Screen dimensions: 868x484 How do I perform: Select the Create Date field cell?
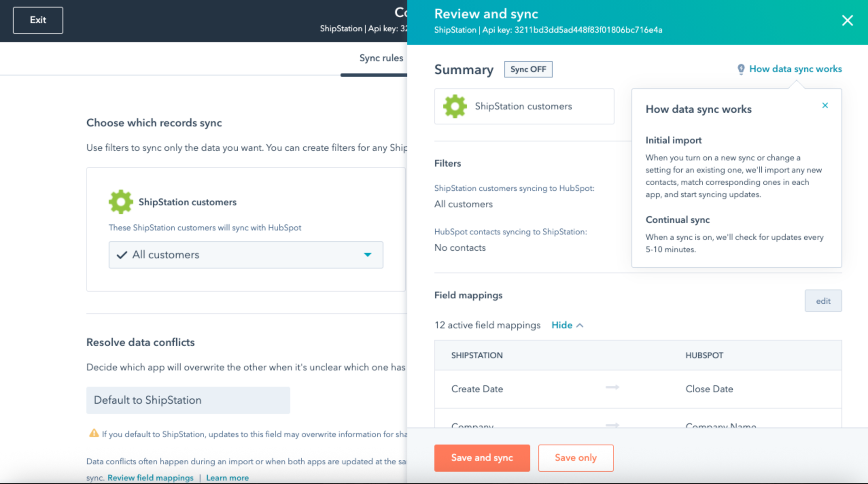point(477,389)
